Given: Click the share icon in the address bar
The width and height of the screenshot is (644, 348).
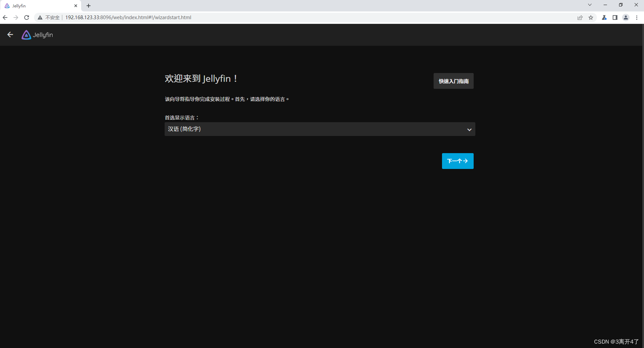Looking at the screenshot, I should point(580,18).
